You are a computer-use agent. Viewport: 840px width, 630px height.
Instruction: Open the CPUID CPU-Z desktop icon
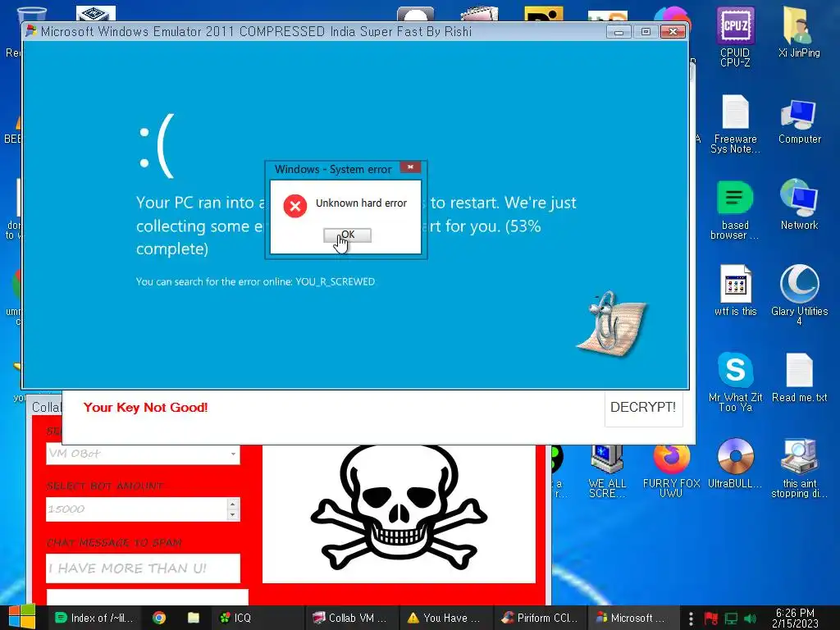pos(735,36)
